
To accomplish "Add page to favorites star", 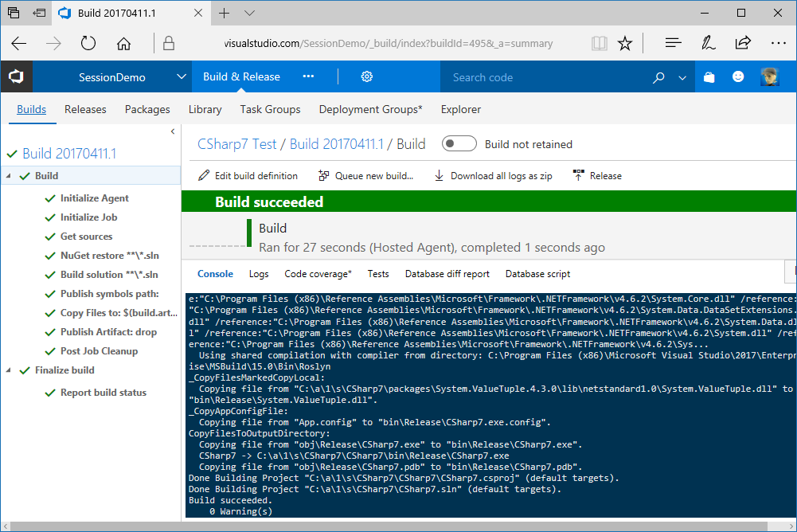I will [x=625, y=43].
